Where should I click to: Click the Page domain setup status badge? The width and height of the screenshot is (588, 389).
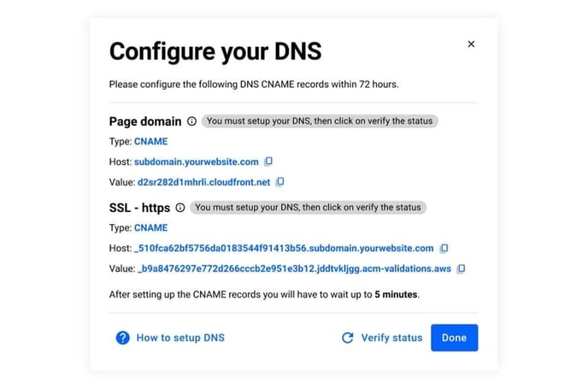(x=320, y=121)
